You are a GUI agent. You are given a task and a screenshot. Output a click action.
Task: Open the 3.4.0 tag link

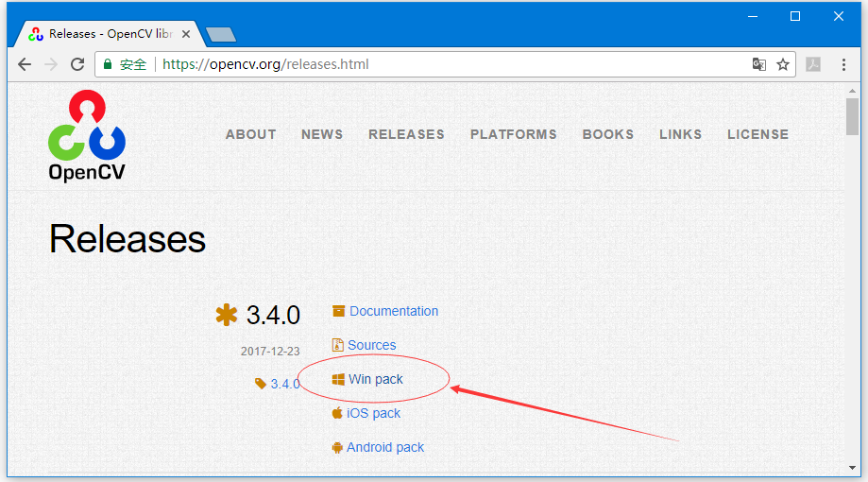pyautogui.click(x=285, y=384)
